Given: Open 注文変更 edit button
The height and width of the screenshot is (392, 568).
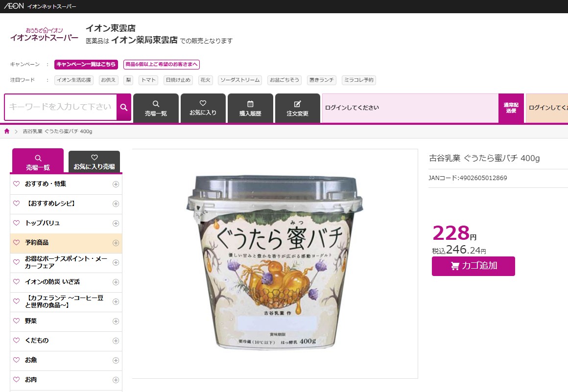Looking at the screenshot, I should click(x=297, y=108).
